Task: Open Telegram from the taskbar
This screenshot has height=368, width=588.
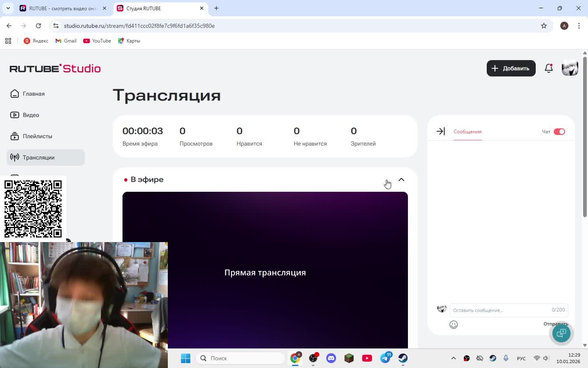Action: [x=385, y=358]
